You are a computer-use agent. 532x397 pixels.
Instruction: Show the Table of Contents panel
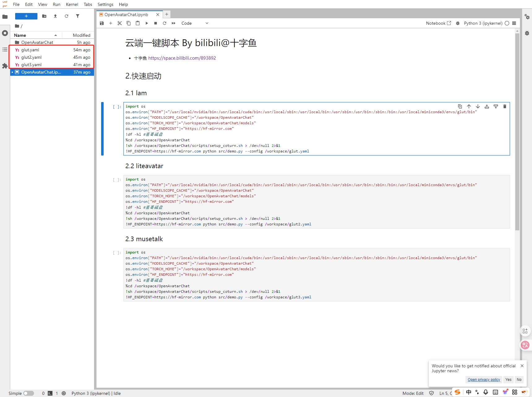(x=5, y=49)
